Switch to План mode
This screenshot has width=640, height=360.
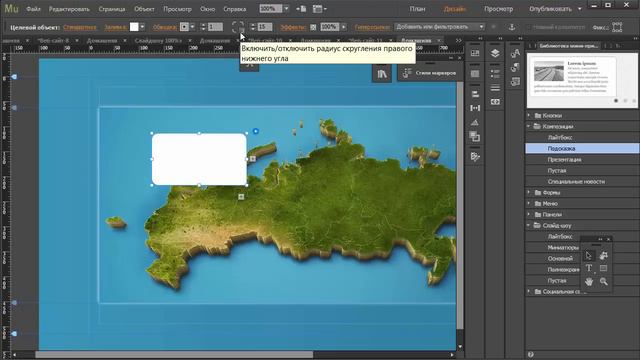click(417, 9)
